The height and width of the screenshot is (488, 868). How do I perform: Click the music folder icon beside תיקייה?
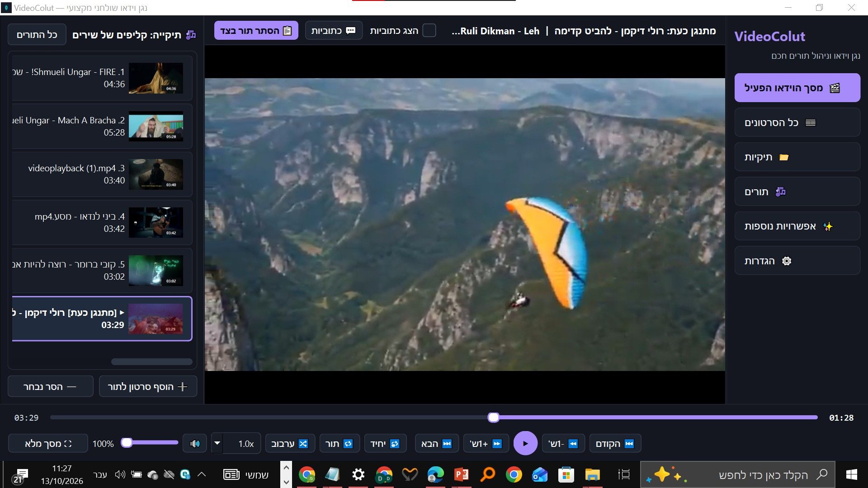tap(191, 35)
